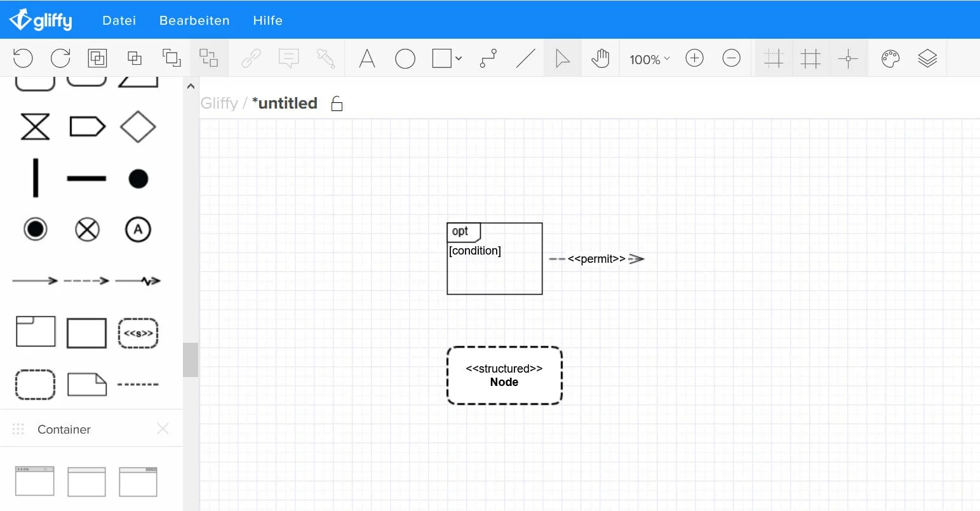Select the Text tool
Image resolution: width=980 pixels, height=511 pixels.
pos(367,58)
